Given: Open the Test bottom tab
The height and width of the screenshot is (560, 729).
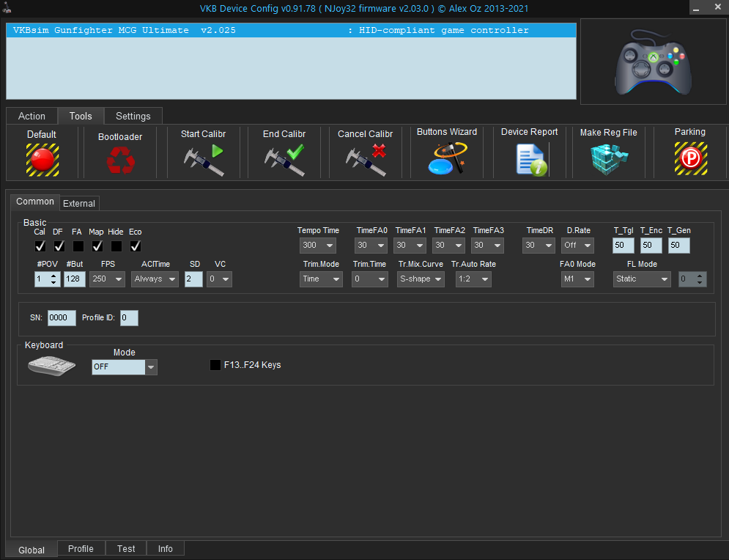Looking at the screenshot, I should point(126,548).
